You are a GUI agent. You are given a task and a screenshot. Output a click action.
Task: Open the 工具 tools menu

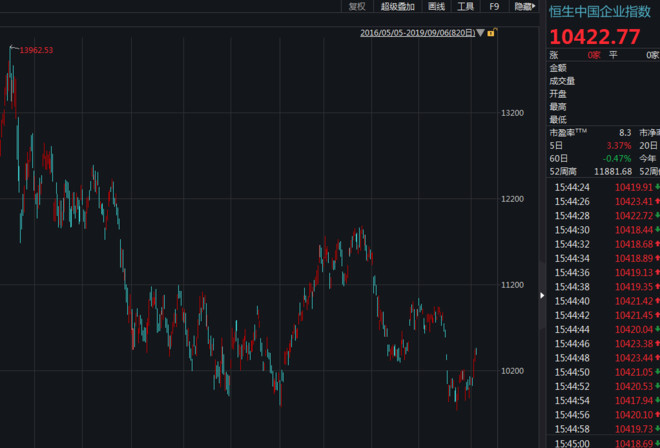[466, 6]
